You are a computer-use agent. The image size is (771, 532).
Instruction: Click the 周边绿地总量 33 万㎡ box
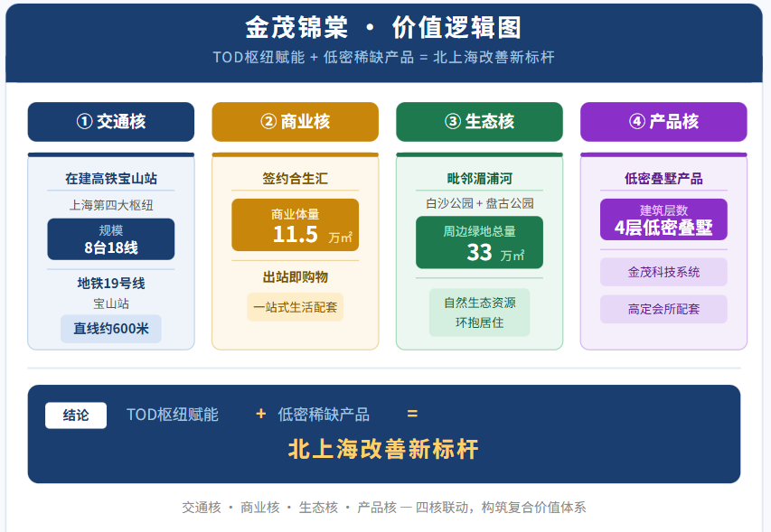point(479,243)
